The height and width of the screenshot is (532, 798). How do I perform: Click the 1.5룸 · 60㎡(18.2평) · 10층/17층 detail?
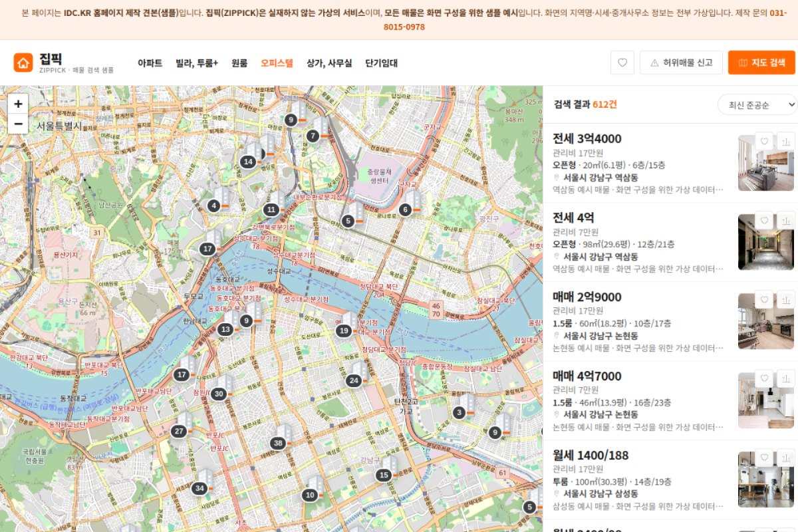coord(612,323)
